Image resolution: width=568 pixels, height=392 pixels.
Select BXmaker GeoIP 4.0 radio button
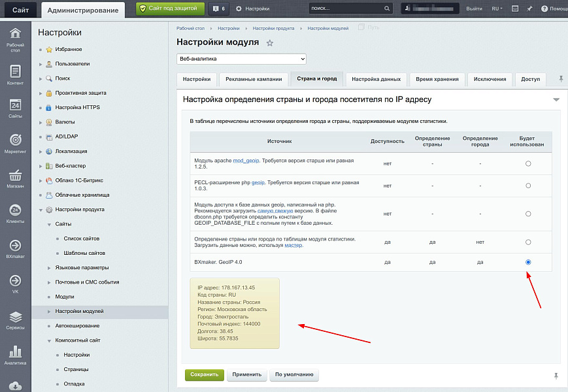click(528, 262)
